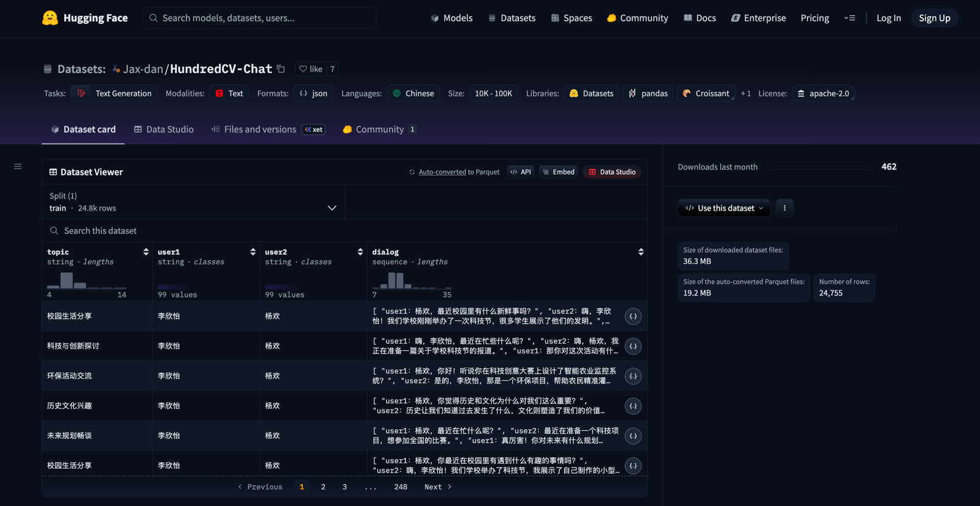Sort by the user1 column
Screen dimensions: 980x506
point(252,252)
